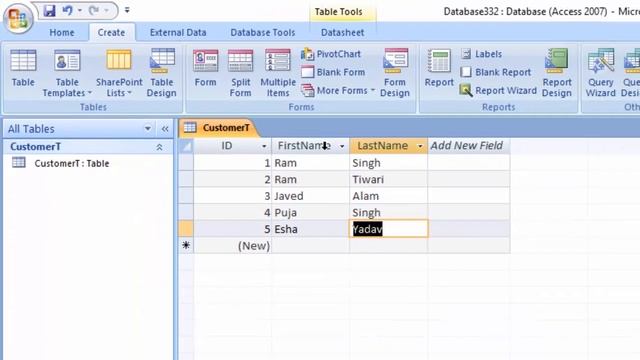Screen dimensions: 640x360
Task: Expand More Forms dropdown
Action: click(x=338, y=90)
